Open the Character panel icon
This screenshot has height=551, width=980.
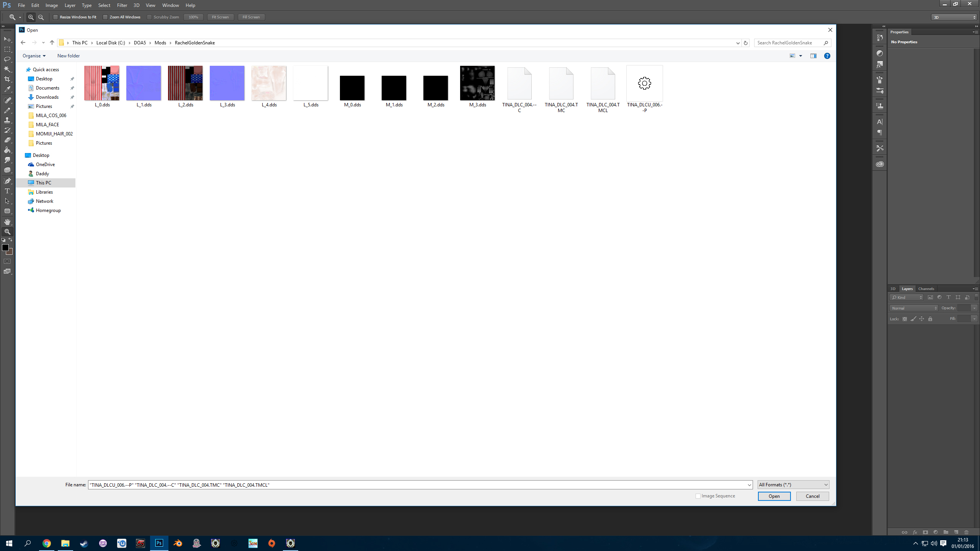point(880,122)
